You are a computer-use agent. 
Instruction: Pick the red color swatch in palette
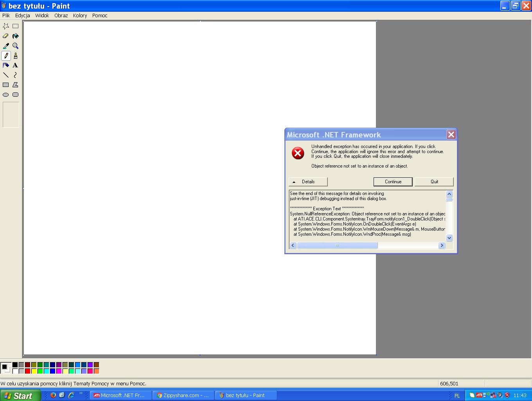click(x=27, y=371)
